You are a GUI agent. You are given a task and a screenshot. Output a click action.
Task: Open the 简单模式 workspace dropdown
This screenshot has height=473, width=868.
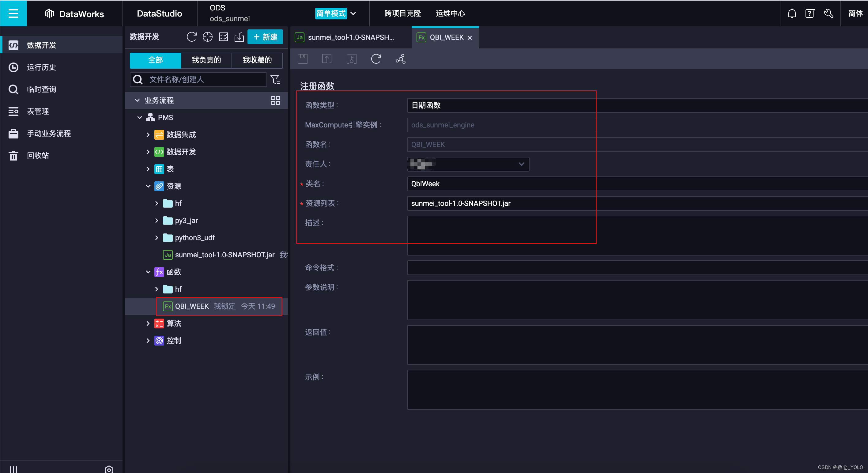(336, 13)
